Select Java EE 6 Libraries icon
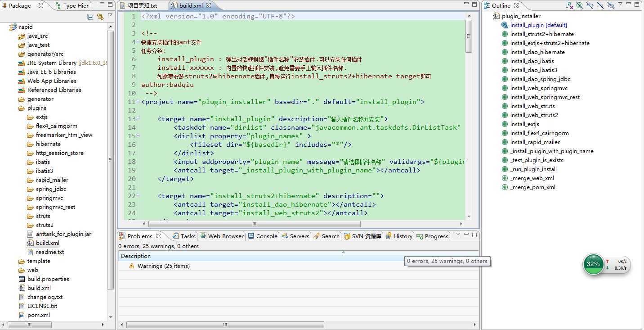644x330 pixels. [x=22, y=72]
